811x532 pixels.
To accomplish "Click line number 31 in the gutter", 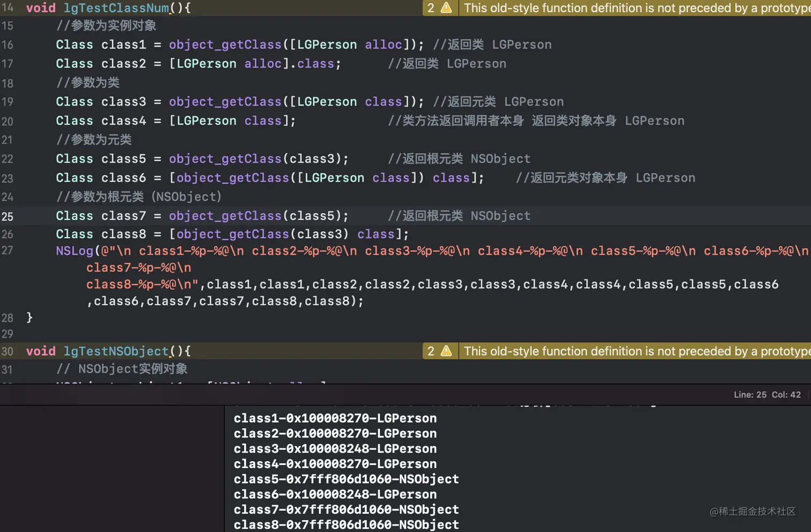I will pos(8,370).
